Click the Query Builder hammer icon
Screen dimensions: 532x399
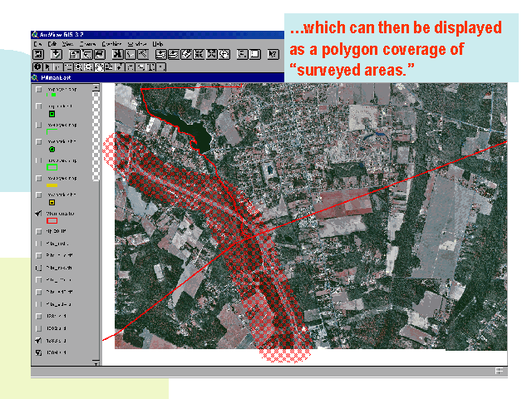pyautogui.click(x=143, y=54)
